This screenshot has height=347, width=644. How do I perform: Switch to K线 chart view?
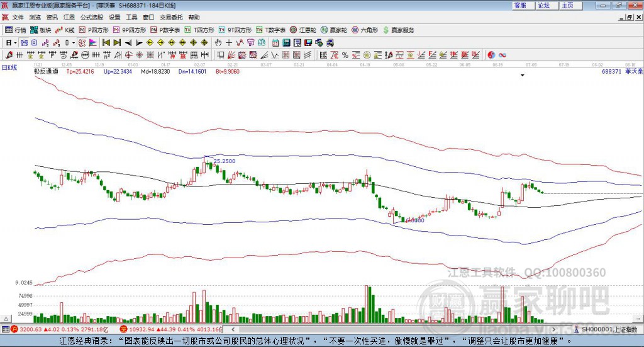click(x=65, y=30)
